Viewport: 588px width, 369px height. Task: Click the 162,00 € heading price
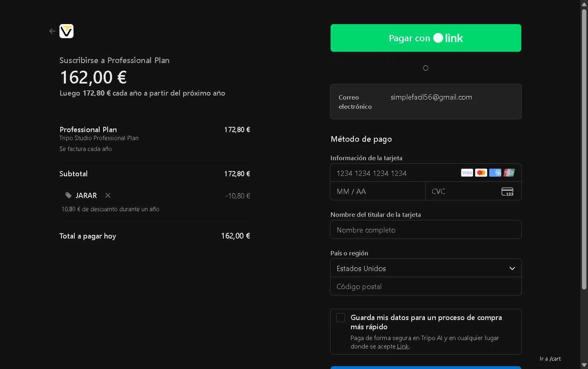click(93, 77)
